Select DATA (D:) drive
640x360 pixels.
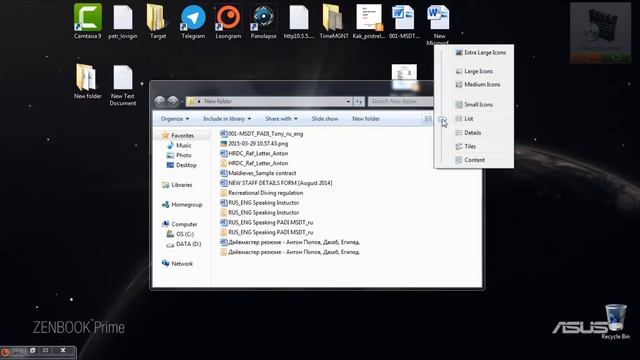coord(184,244)
